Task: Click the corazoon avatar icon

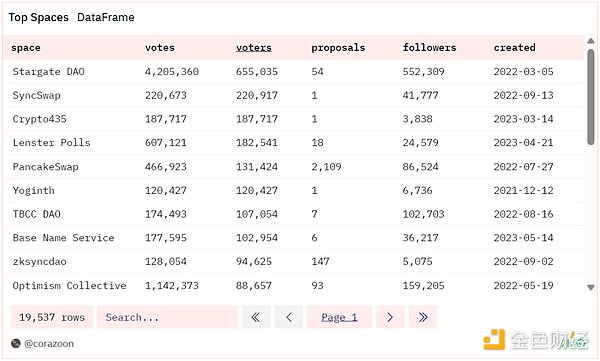Action: 16,343
